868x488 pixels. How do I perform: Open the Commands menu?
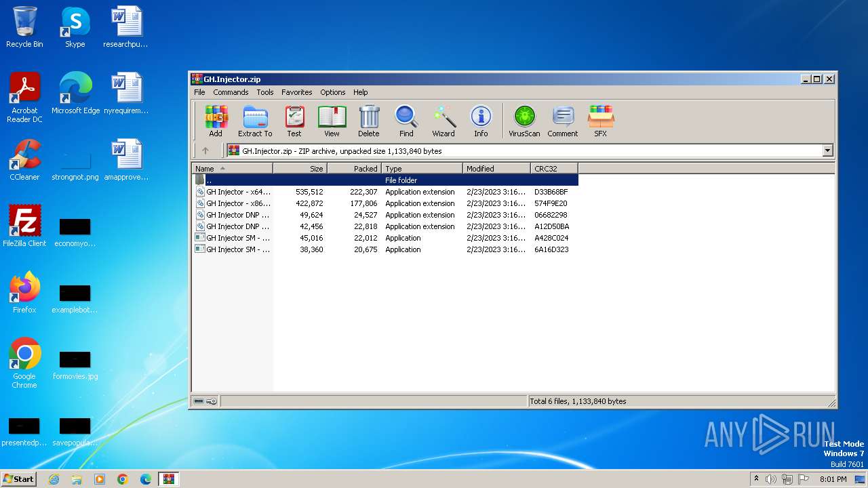[x=231, y=92]
